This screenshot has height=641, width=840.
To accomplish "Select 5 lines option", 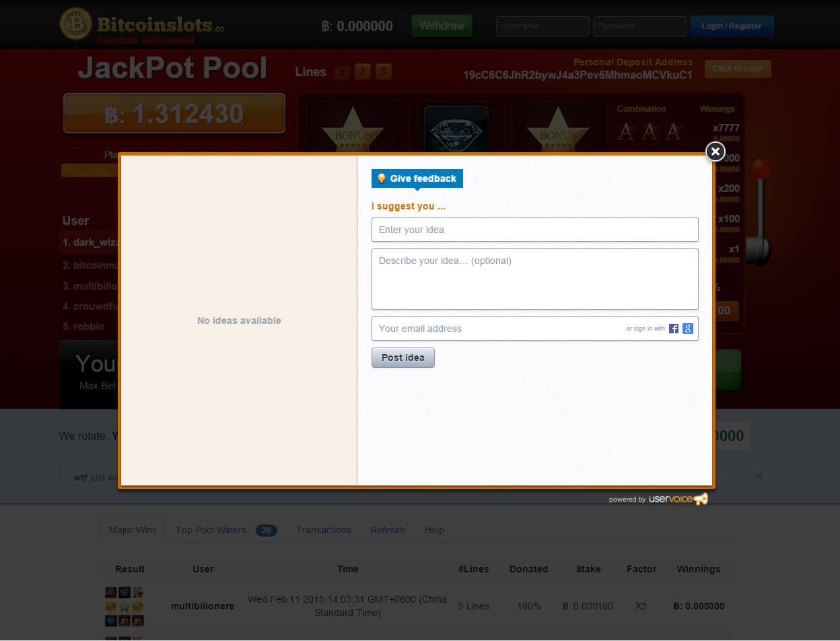I will [384, 72].
